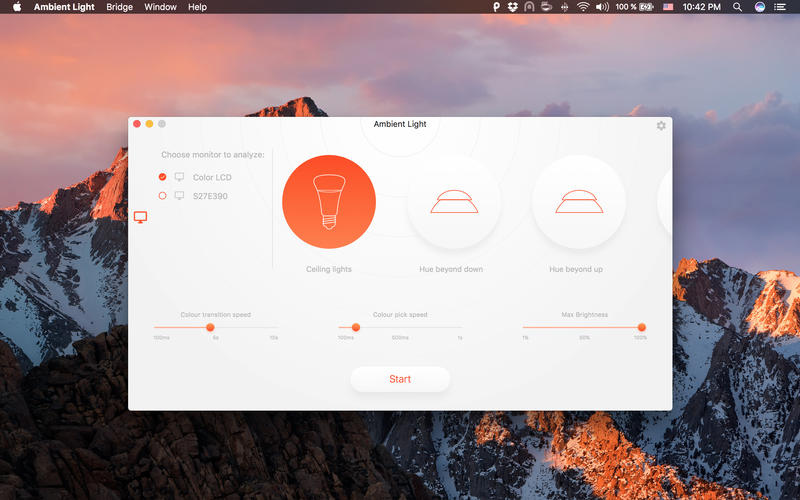Open the Ambient Light app menu

click(x=64, y=7)
